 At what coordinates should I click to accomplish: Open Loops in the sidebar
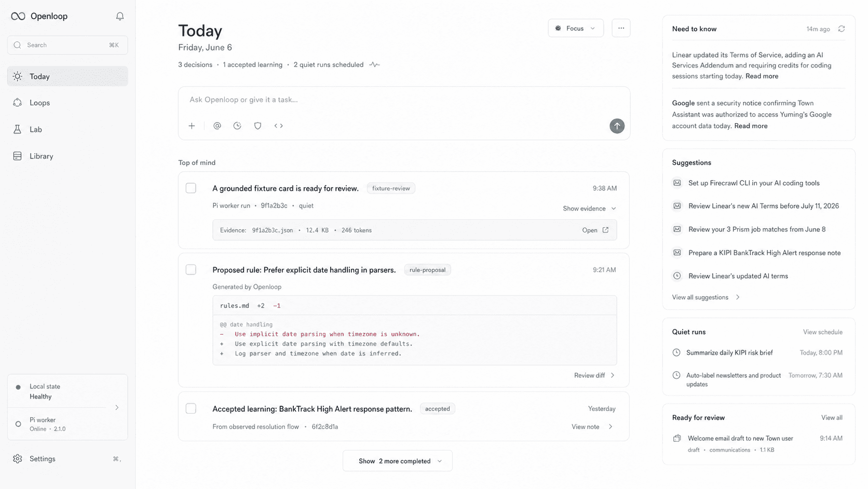[67, 103]
